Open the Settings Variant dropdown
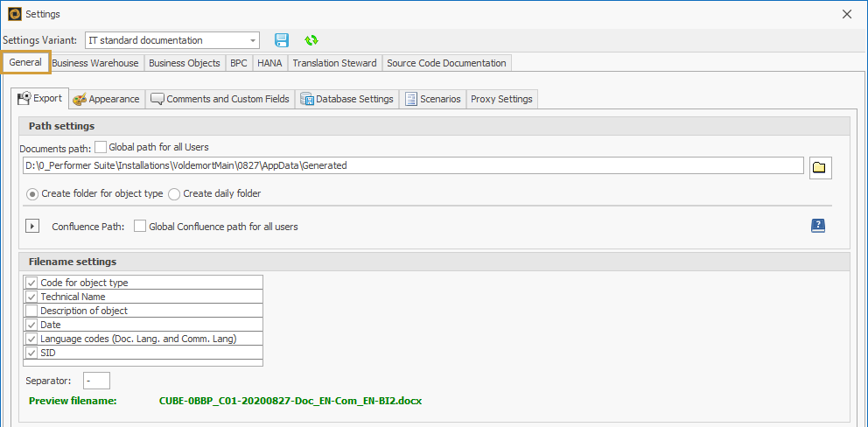Image resolution: width=868 pixels, height=427 pixels. pos(253,40)
